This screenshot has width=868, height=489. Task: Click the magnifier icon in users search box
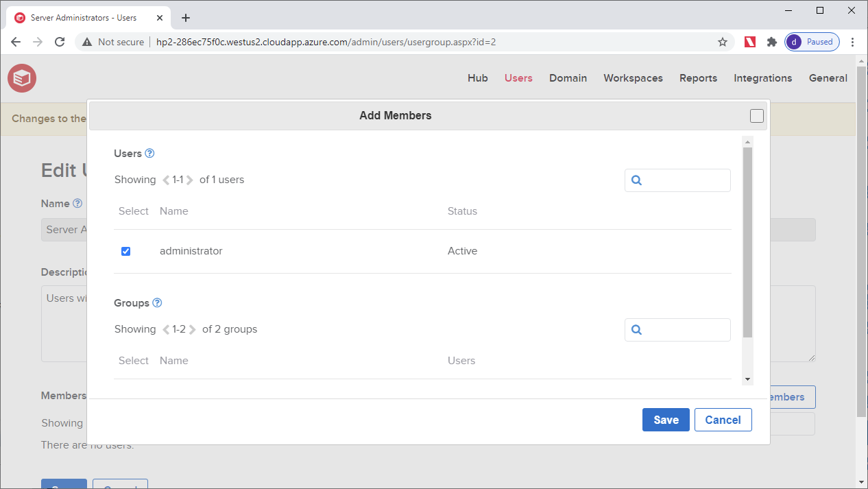tap(636, 180)
